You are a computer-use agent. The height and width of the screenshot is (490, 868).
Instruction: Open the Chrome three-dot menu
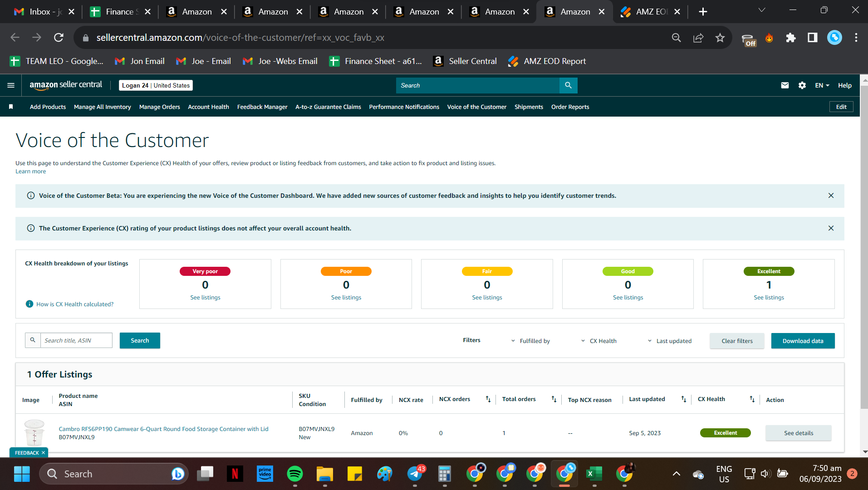856,38
